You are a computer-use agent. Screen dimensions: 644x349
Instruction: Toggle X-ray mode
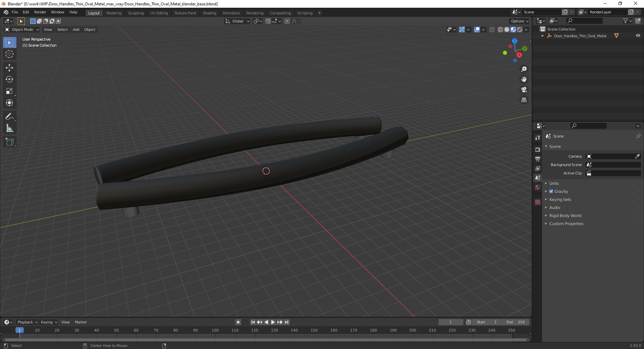[492, 30]
